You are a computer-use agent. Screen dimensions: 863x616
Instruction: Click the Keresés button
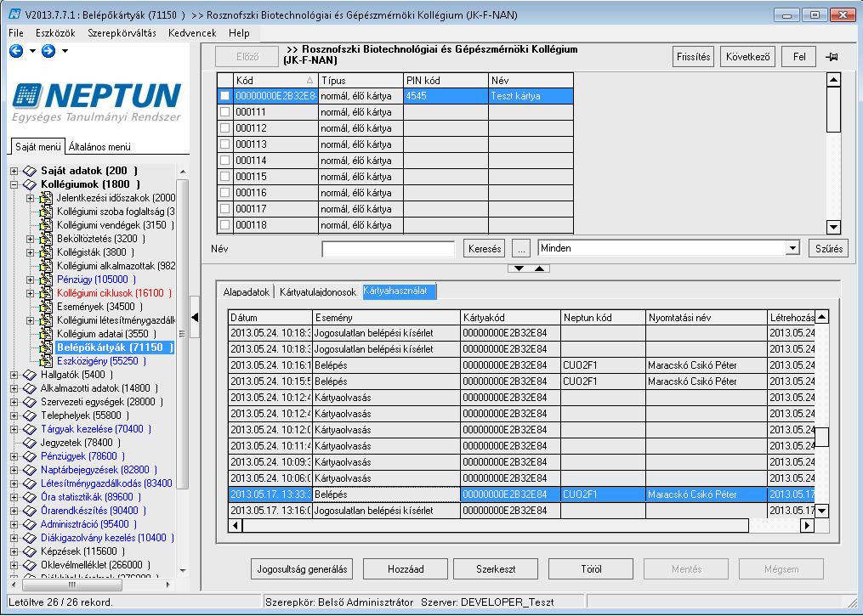485,249
